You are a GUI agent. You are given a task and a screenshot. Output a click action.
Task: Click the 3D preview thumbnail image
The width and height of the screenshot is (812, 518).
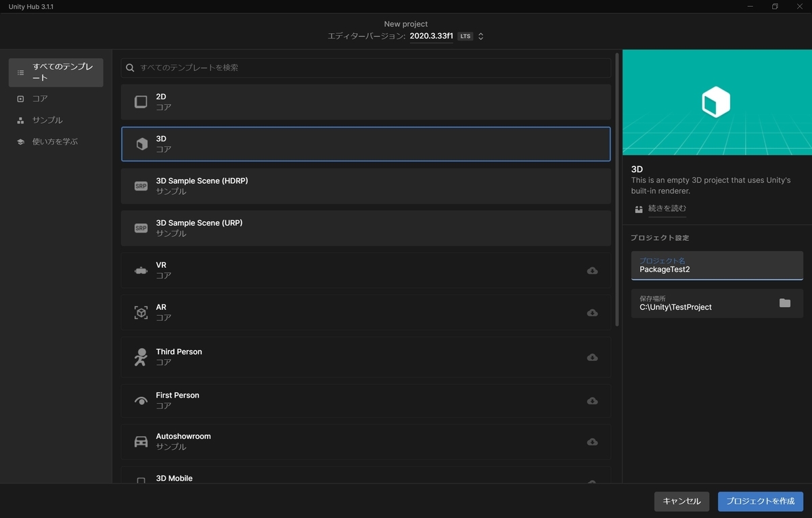(717, 102)
